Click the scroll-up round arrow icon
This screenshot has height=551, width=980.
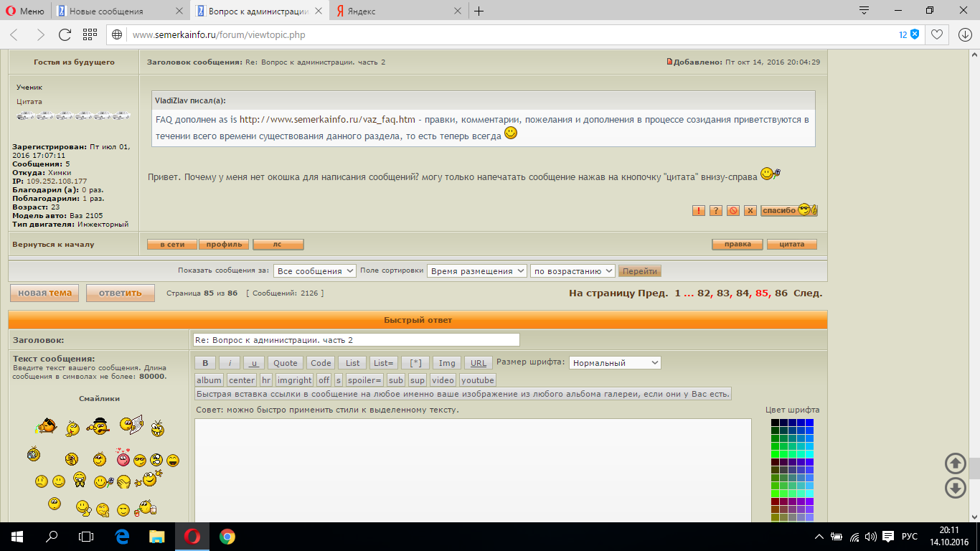955,463
